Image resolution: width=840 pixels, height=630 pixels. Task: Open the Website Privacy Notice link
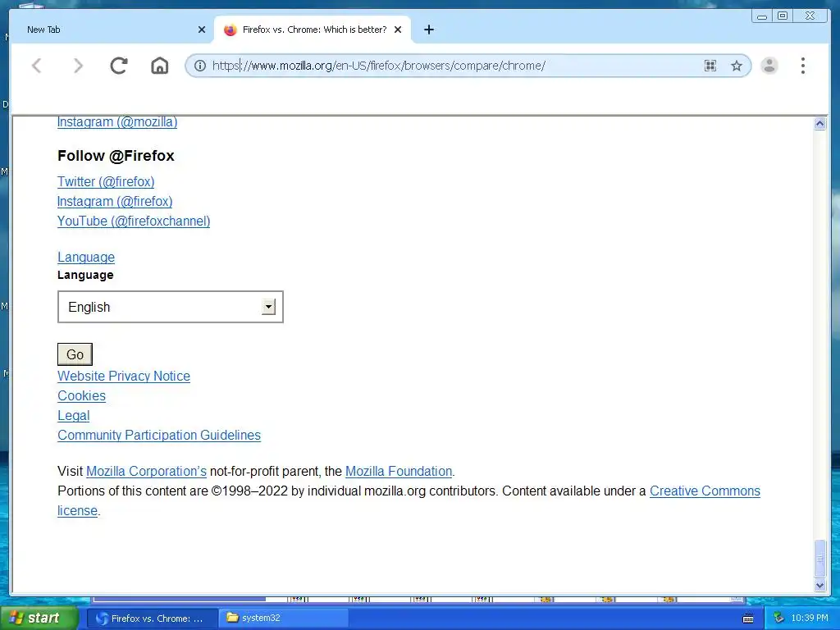[x=124, y=376]
